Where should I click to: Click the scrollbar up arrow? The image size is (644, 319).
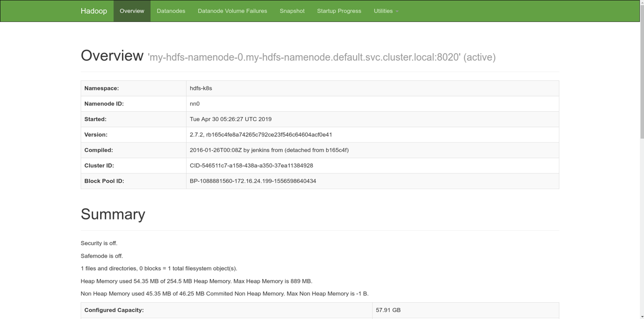[642, 3]
